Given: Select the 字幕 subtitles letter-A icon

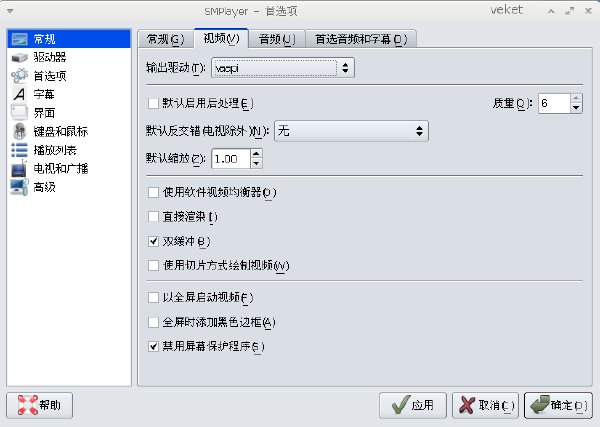Looking at the screenshot, I should point(19,94).
